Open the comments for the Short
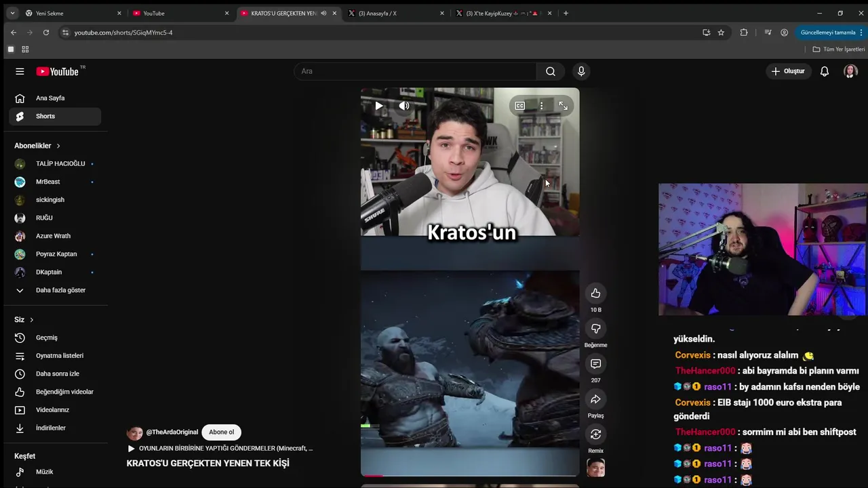This screenshot has height=488, width=868. click(x=595, y=364)
